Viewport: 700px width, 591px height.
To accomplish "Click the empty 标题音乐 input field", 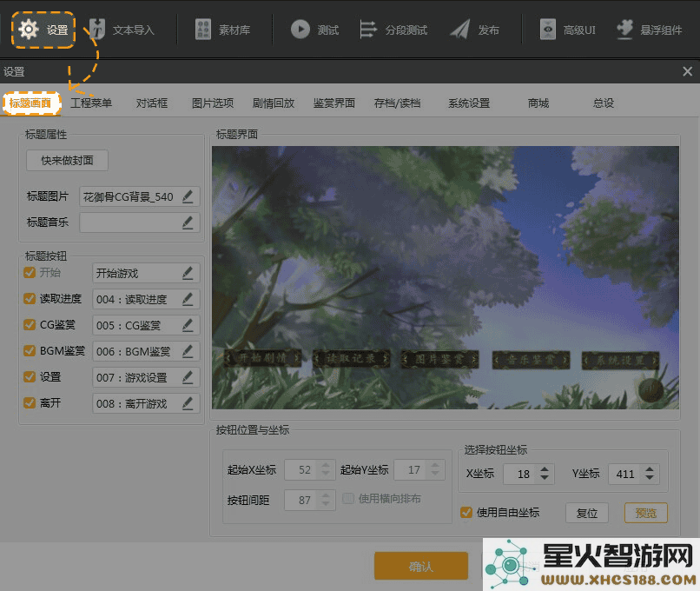I will [x=139, y=222].
